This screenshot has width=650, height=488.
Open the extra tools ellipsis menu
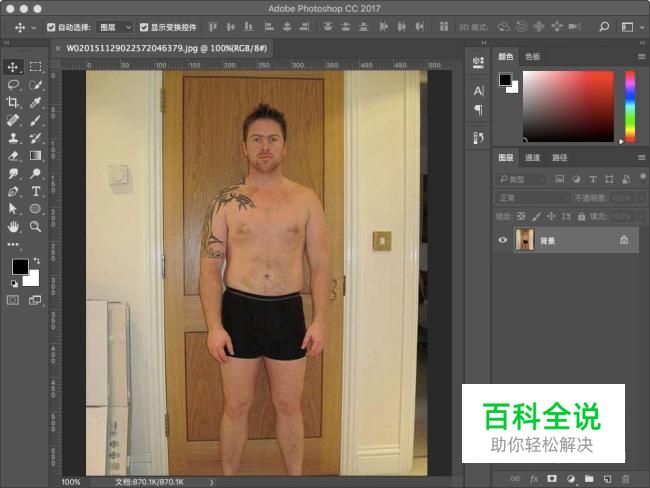13,244
